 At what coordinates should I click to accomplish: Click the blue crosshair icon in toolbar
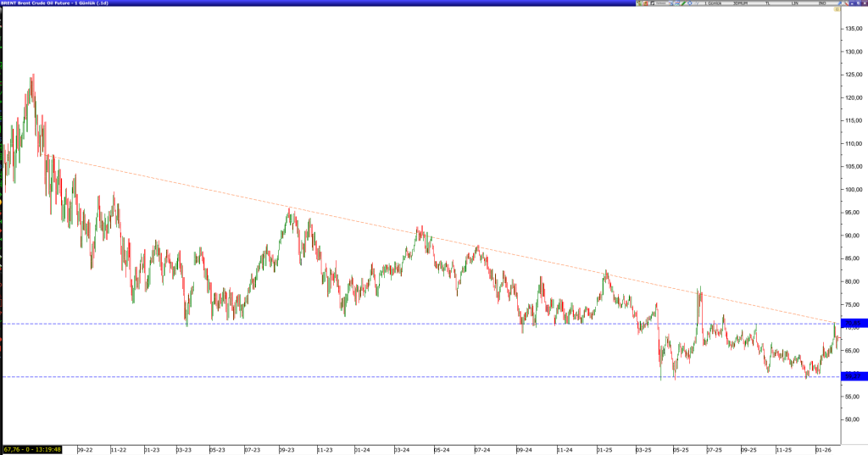(690, 3)
